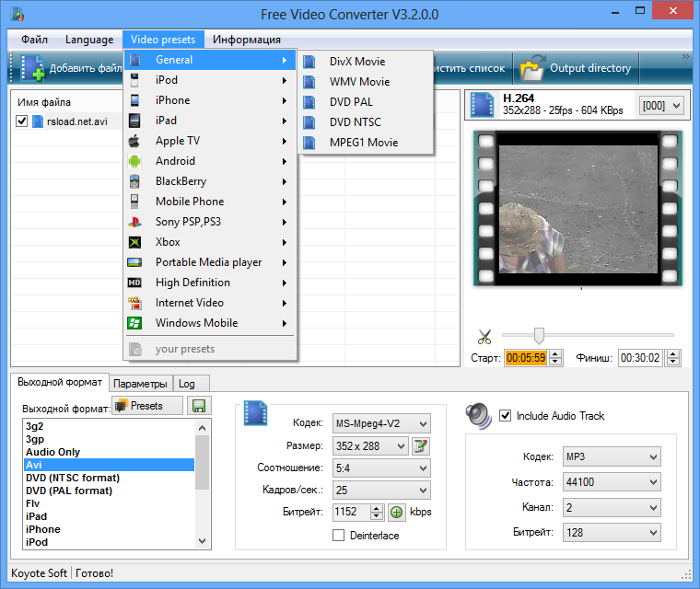Increase the Старт time spinner
The height and width of the screenshot is (589, 700).
pyautogui.click(x=555, y=353)
